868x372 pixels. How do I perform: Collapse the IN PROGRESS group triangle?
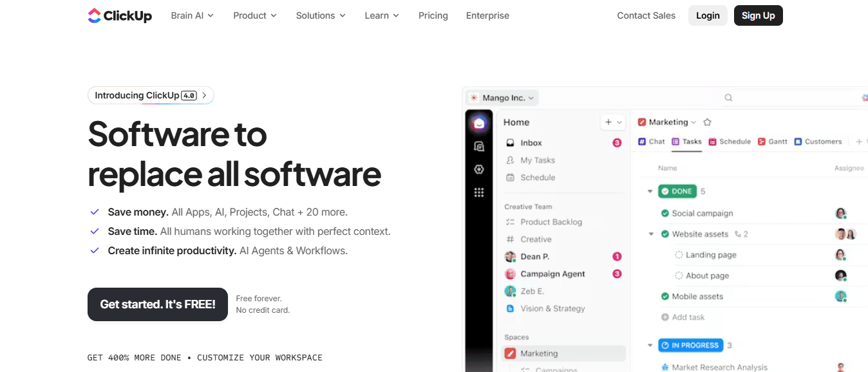pos(650,346)
